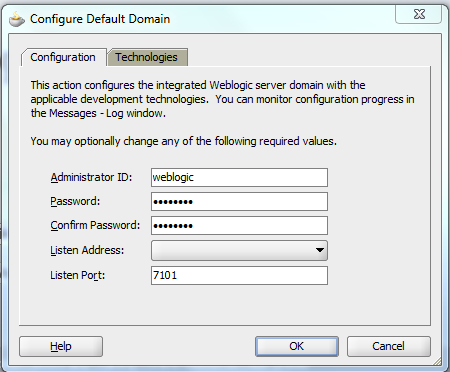Image resolution: width=450 pixels, height=372 pixels.
Task: Expand the Listen Address dropdown arrow
Action: [x=320, y=250]
